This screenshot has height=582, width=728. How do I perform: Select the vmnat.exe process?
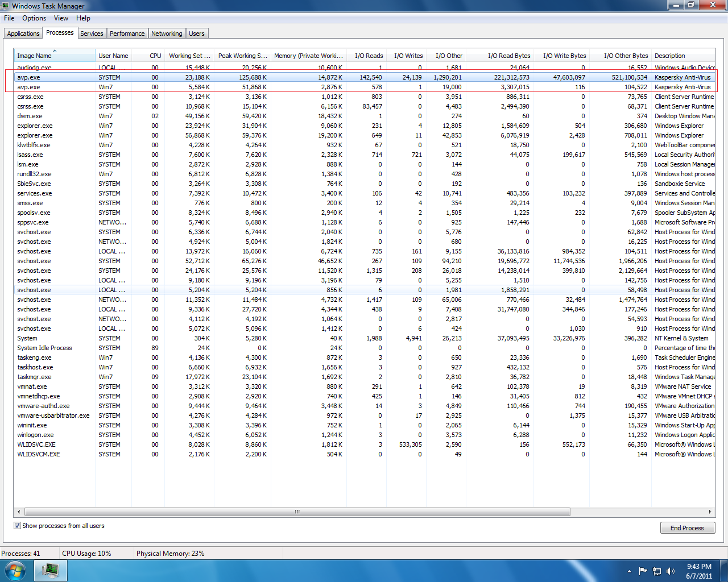tap(365, 386)
